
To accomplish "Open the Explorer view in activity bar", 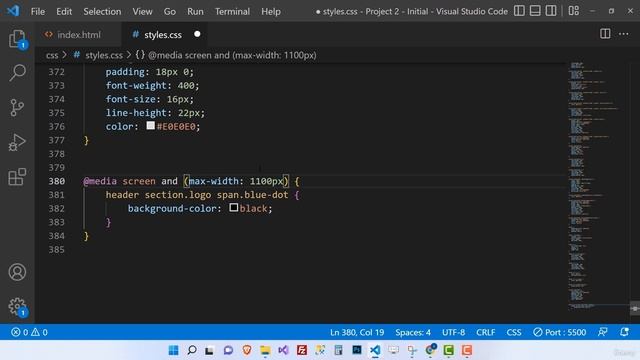I will pos(17,39).
